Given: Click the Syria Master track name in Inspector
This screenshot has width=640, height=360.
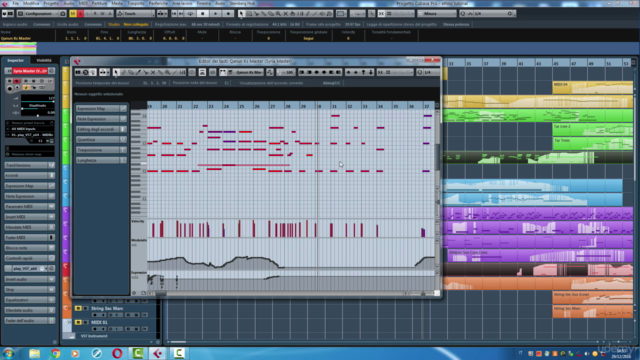Looking at the screenshot, I should (x=30, y=71).
